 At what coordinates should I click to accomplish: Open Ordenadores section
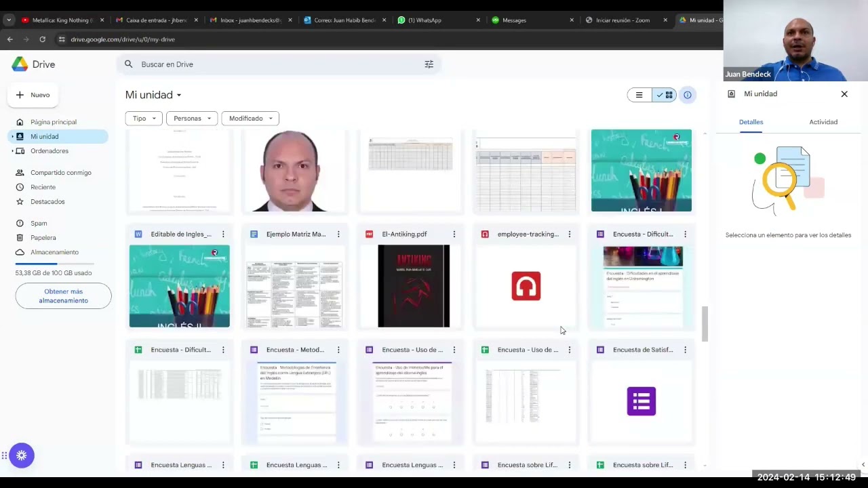50,151
